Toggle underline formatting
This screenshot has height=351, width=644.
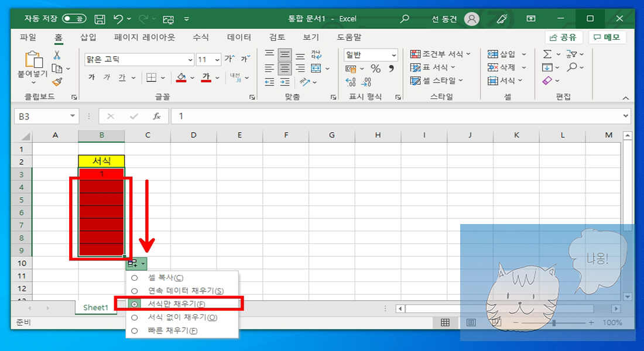[122, 77]
